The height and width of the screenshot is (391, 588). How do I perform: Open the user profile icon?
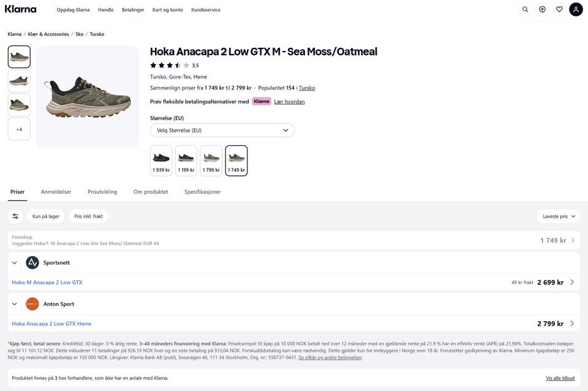pyautogui.click(x=576, y=9)
